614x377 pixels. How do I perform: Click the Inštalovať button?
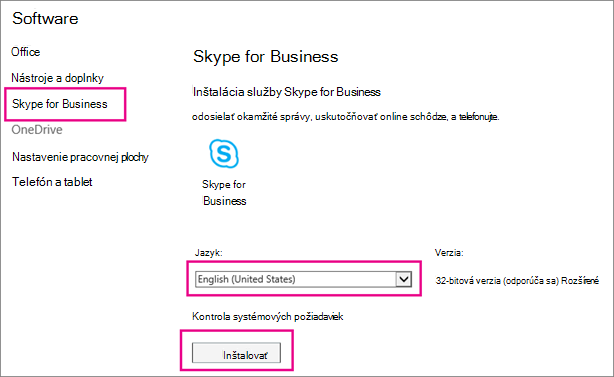(x=236, y=353)
